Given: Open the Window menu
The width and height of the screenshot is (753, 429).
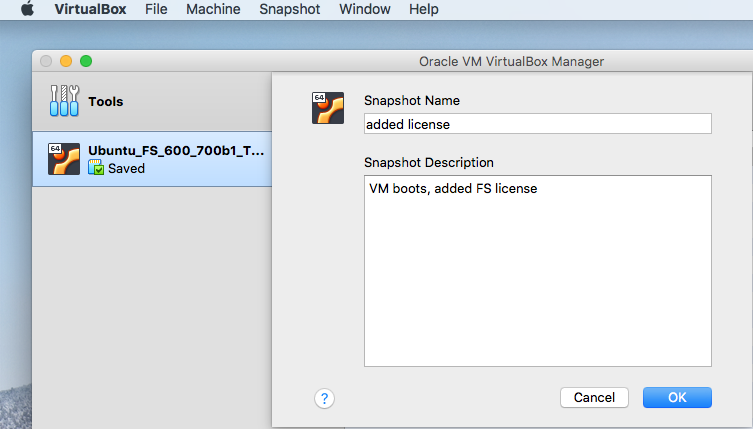Looking at the screenshot, I should (364, 9).
